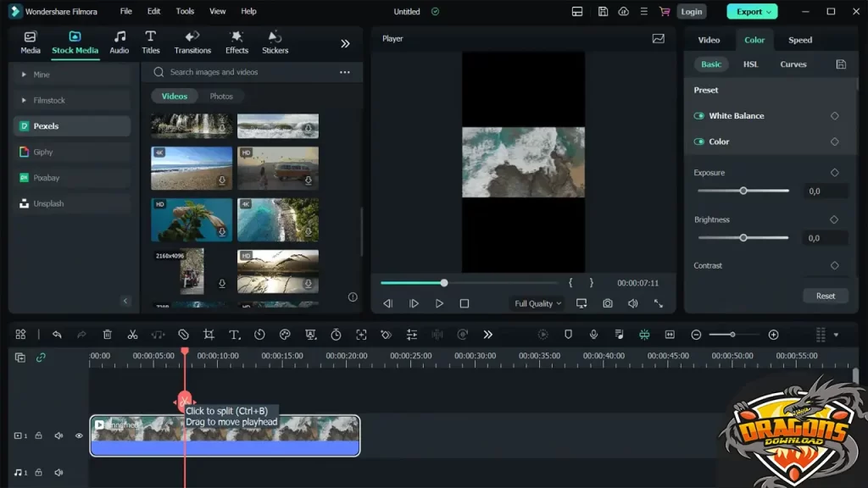Mute the first timeline track

tap(58, 435)
